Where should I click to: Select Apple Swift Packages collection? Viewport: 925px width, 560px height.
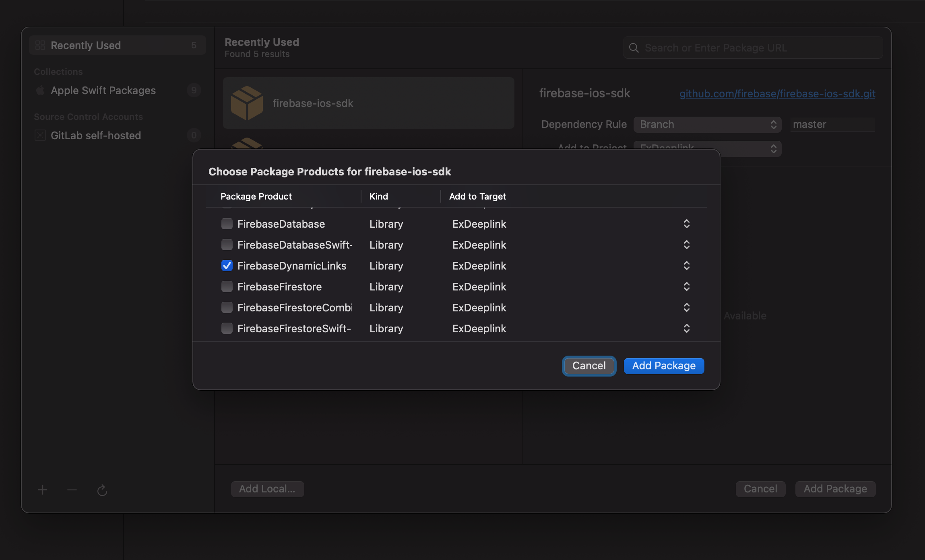[x=103, y=90]
